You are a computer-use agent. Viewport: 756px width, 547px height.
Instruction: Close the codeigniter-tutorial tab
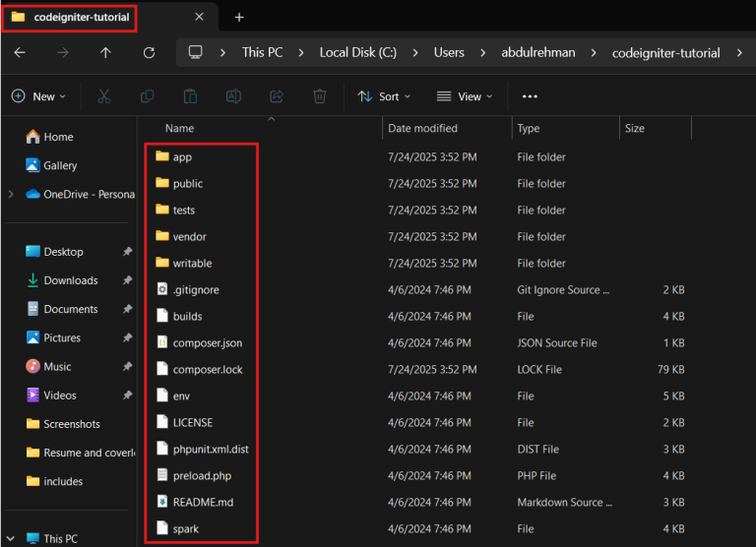(199, 17)
